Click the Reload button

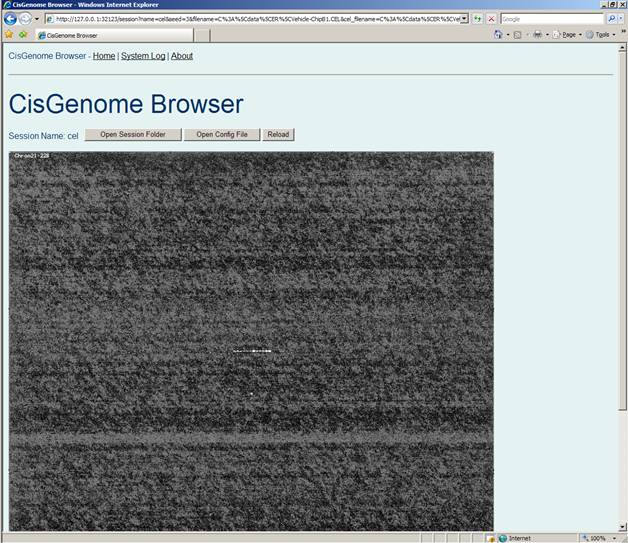pos(278,135)
